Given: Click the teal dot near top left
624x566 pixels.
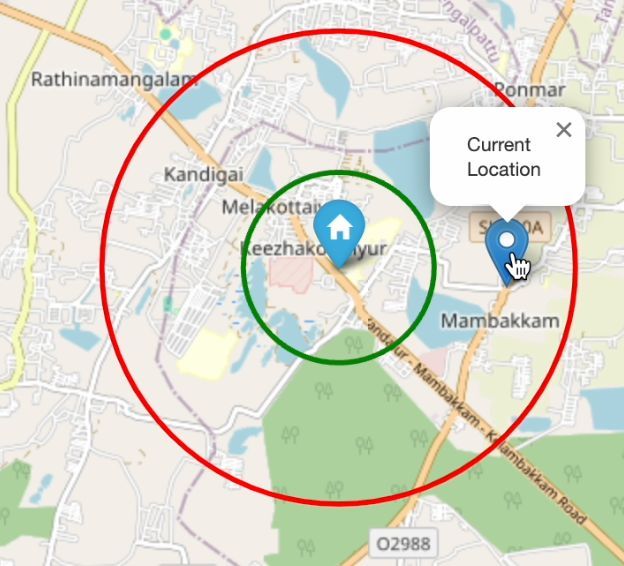Looking at the screenshot, I should tap(166, 35).
